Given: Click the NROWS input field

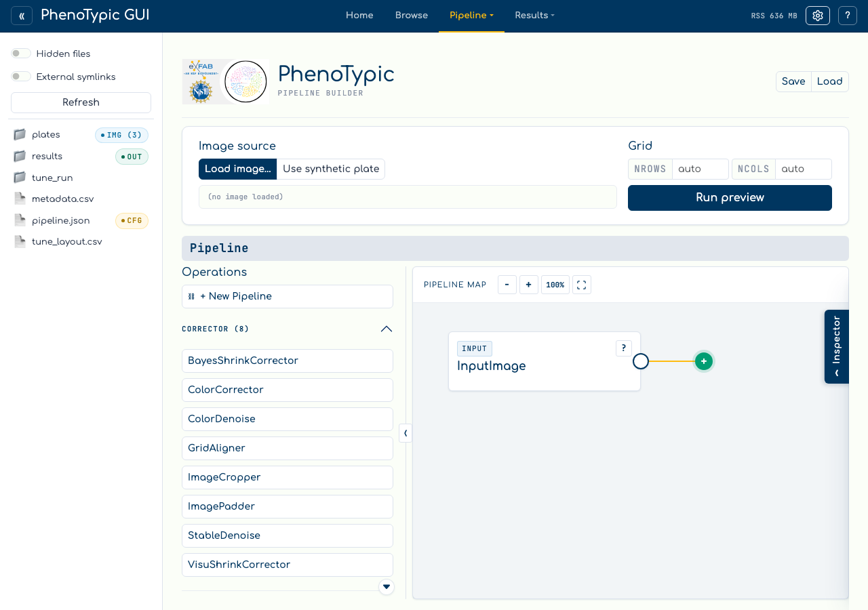Looking at the screenshot, I should point(701,169).
